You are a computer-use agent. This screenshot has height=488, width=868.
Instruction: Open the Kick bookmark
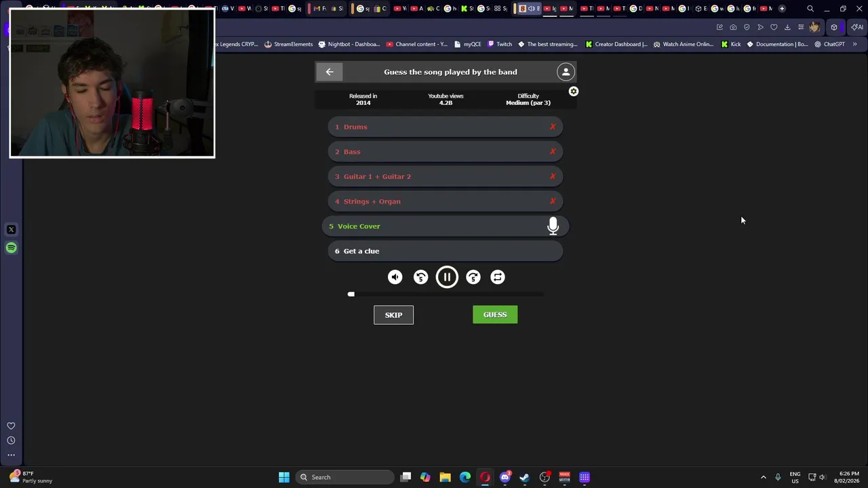(x=731, y=44)
